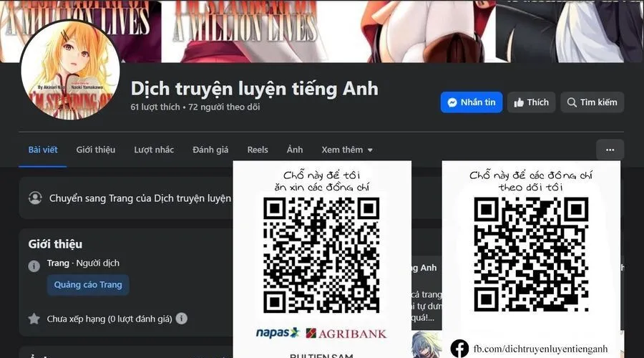Click the profile switch icon near Chuyển sang Trang
Viewport: 644px width, 358px height.
pyautogui.click(x=35, y=198)
